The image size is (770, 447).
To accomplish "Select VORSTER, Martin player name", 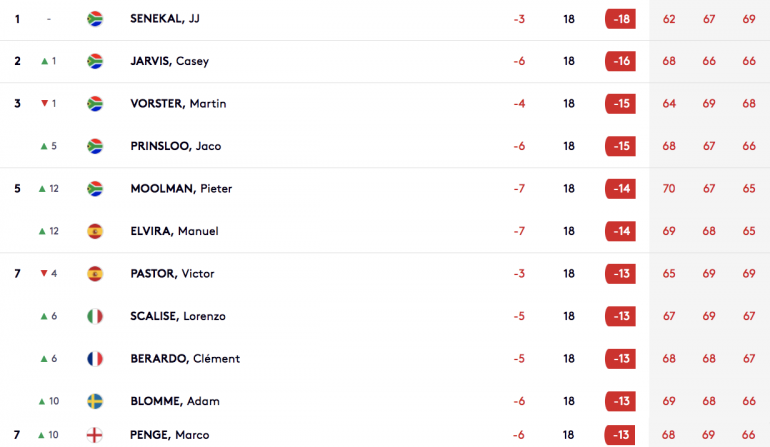I will point(178,104).
